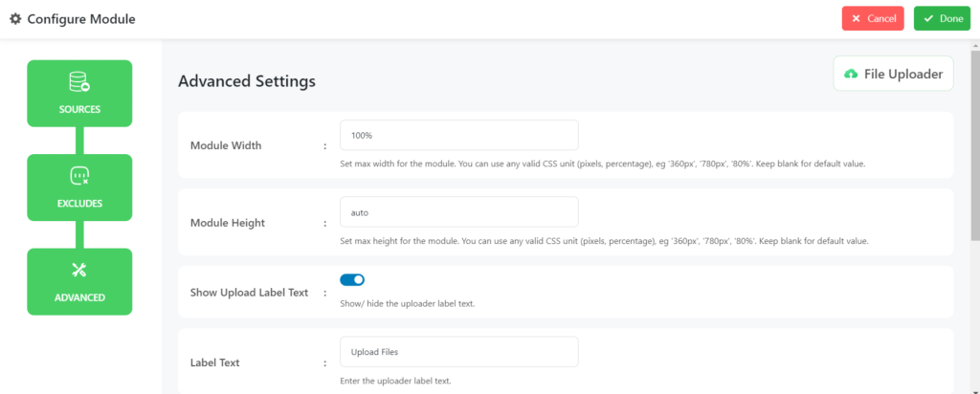Click the X icon on Cancel

click(856, 19)
